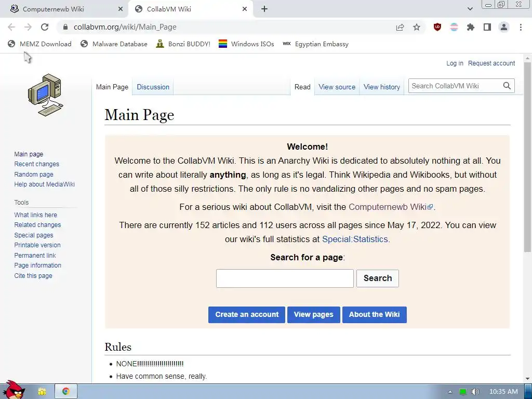Open the View history tab

click(382, 87)
